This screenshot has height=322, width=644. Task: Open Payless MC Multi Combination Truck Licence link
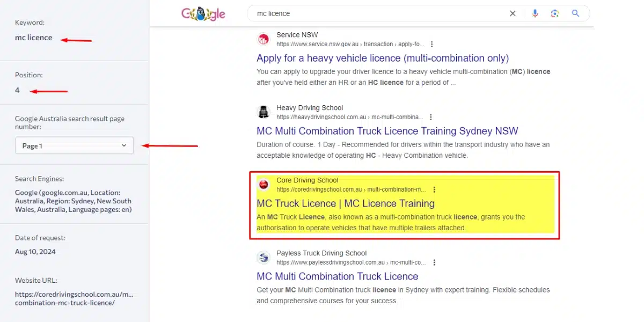click(x=338, y=276)
